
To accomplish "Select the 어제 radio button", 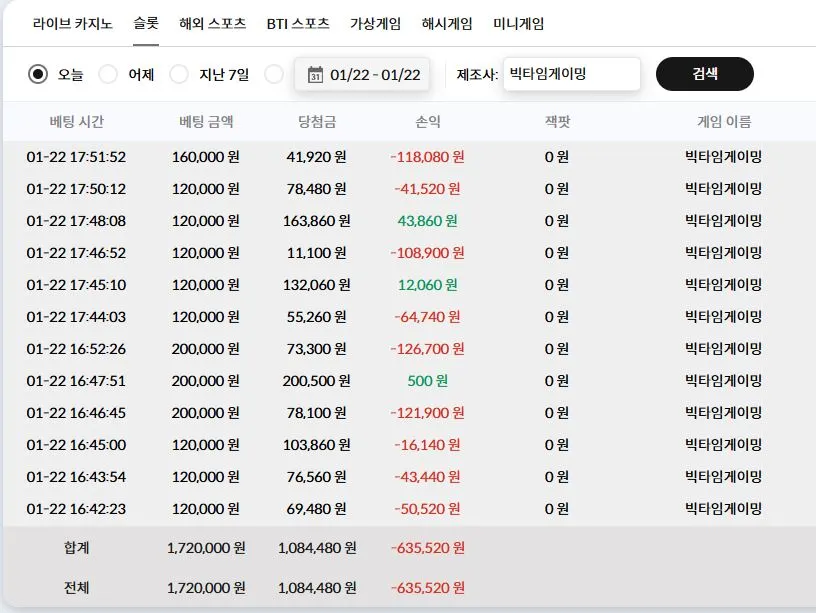I will point(108,74).
